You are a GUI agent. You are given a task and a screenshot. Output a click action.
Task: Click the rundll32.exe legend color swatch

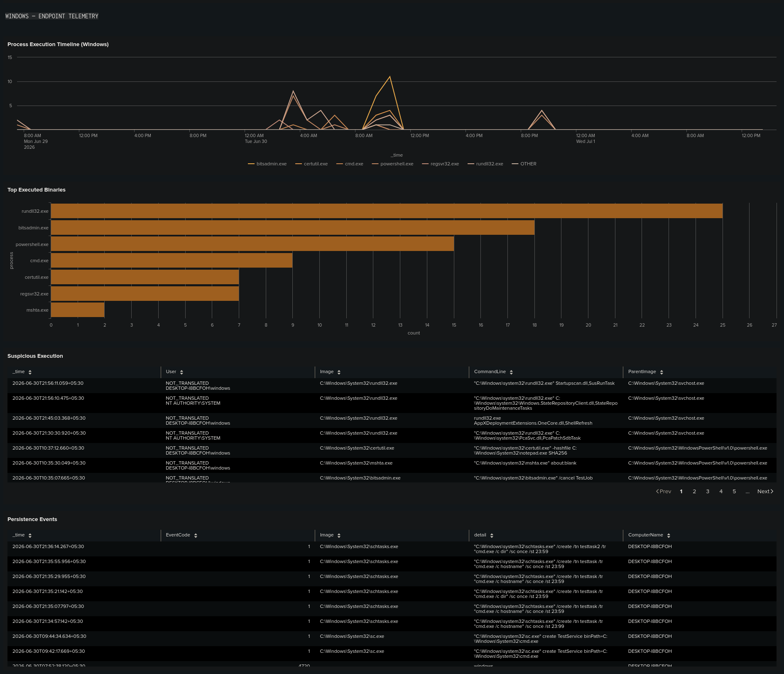point(471,164)
